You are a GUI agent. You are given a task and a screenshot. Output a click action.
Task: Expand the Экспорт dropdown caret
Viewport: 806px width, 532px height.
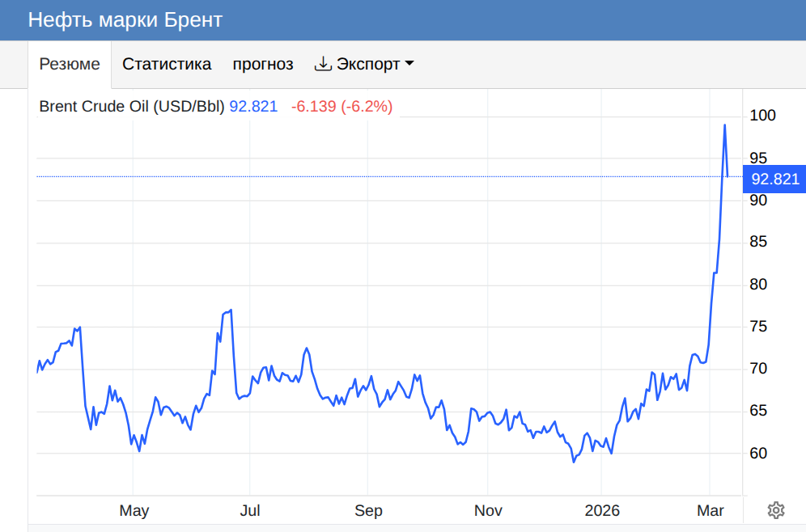(409, 64)
